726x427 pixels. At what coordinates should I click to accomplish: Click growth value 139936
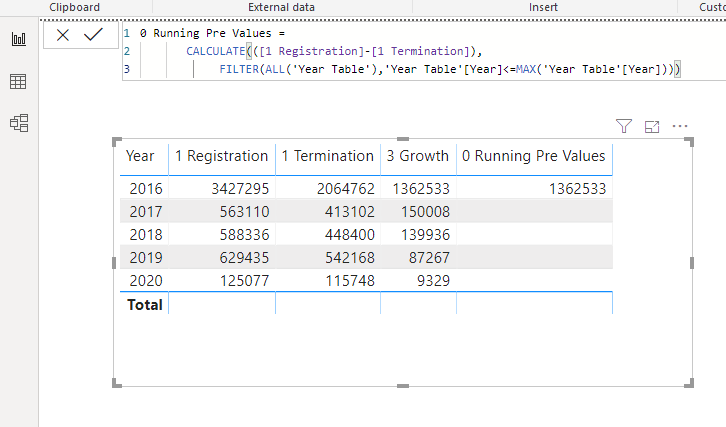(426, 235)
